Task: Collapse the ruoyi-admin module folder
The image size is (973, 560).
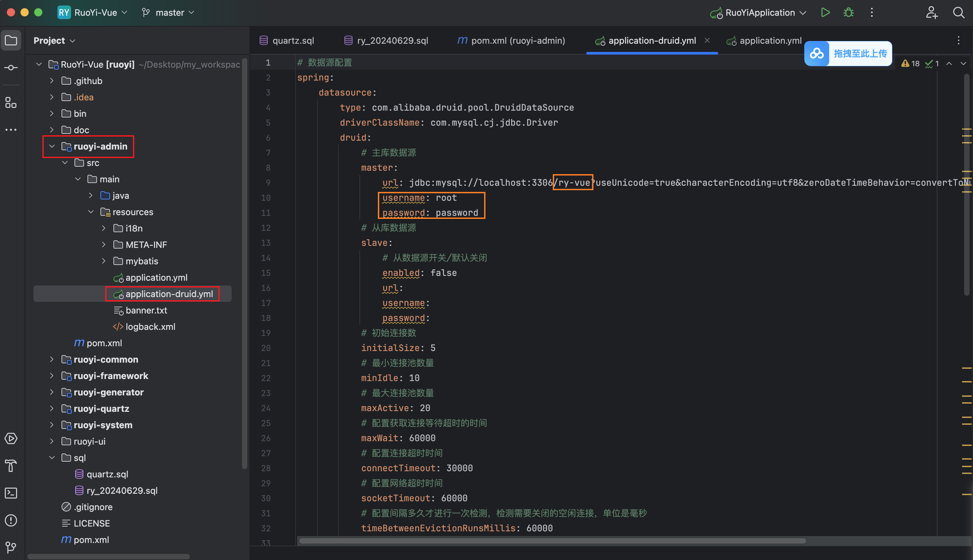Action: pos(52,146)
